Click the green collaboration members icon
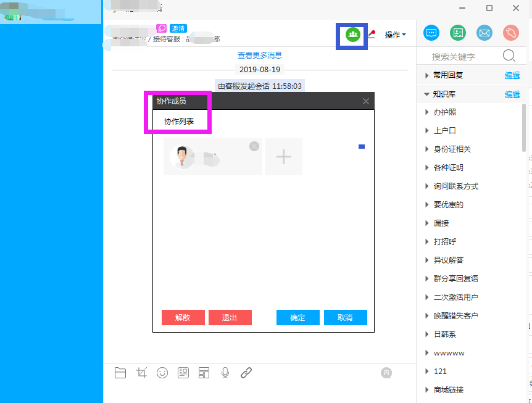 [353, 34]
